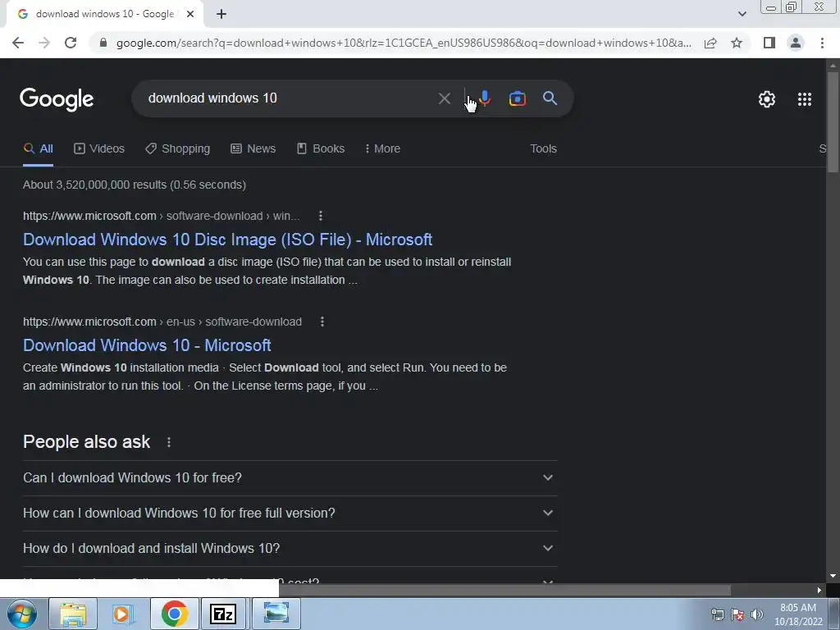Open the Chrome profile avatar

pos(796,43)
